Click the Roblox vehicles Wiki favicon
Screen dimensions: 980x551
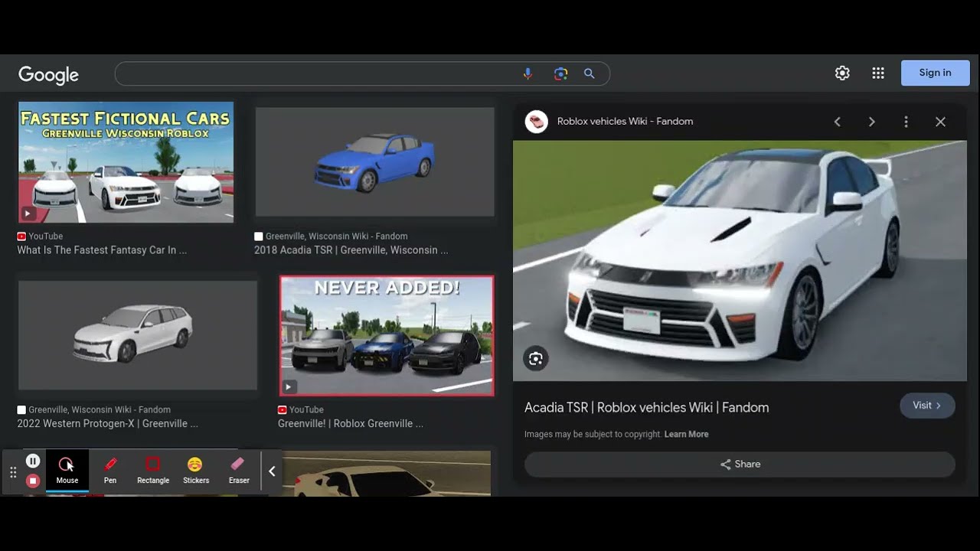537,122
